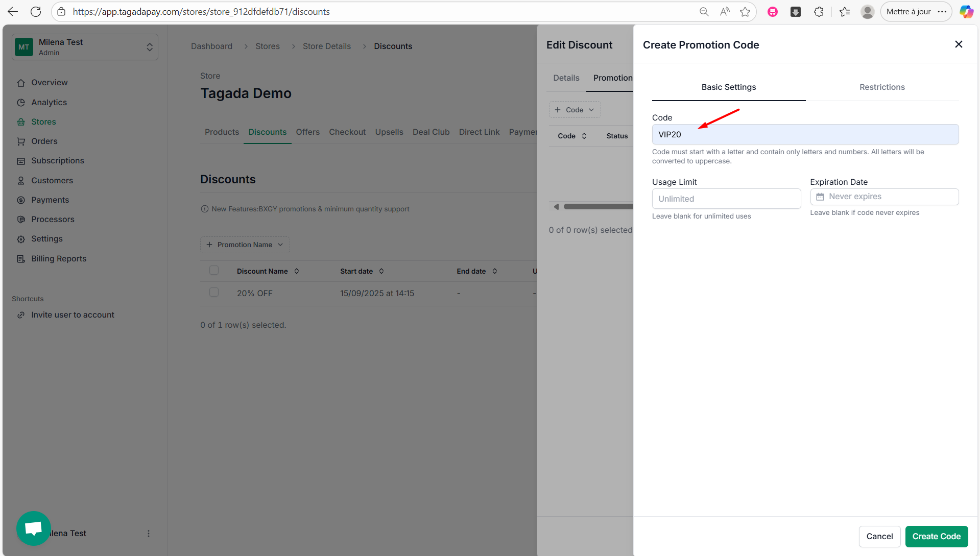Switch to the Restrictions tab
The image size is (980, 556).
pos(882,87)
